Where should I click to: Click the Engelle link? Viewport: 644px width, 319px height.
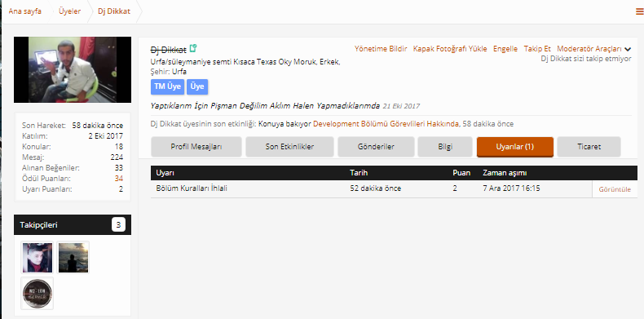(x=505, y=49)
